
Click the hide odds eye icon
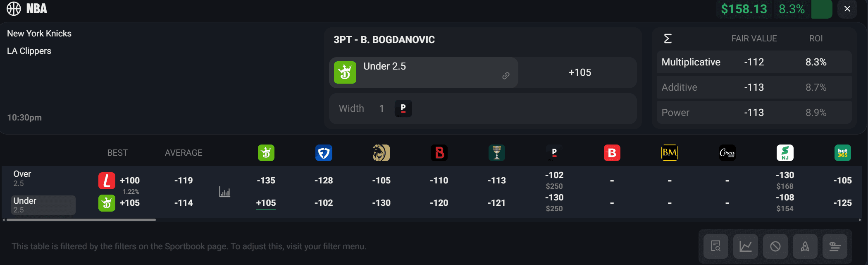(835, 246)
